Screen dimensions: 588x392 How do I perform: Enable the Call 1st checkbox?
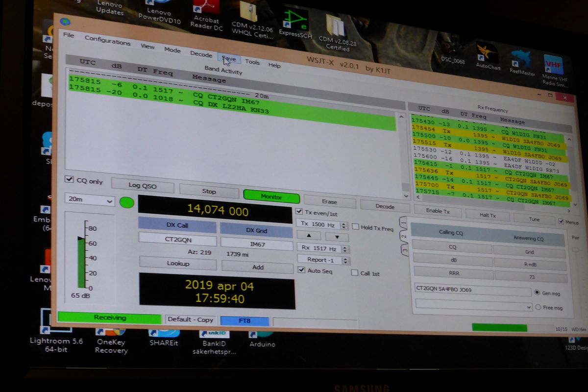(x=354, y=273)
